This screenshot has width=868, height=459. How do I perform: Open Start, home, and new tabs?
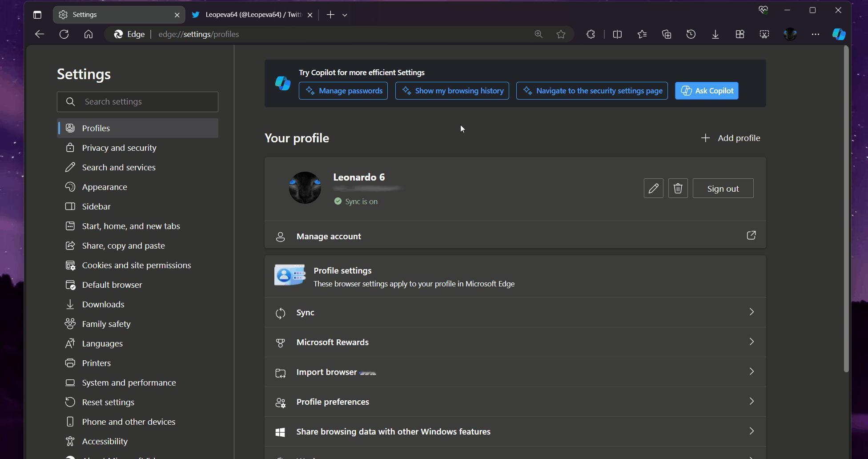click(x=137, y=226)
